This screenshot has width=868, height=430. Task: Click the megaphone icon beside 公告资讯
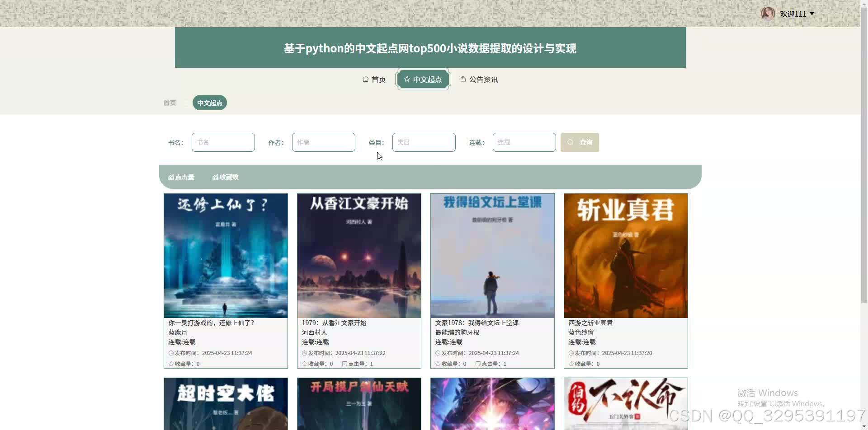[x=463, y=79]
